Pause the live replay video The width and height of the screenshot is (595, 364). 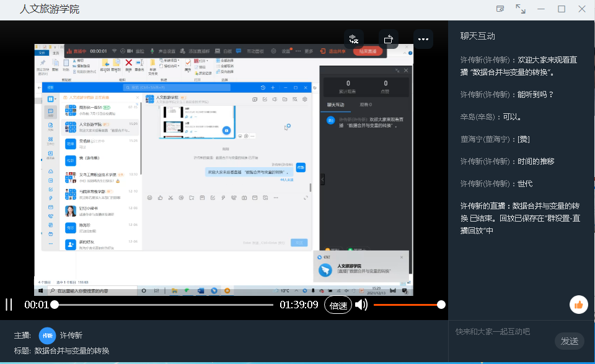pyautogui.click(x=9, y=305)
